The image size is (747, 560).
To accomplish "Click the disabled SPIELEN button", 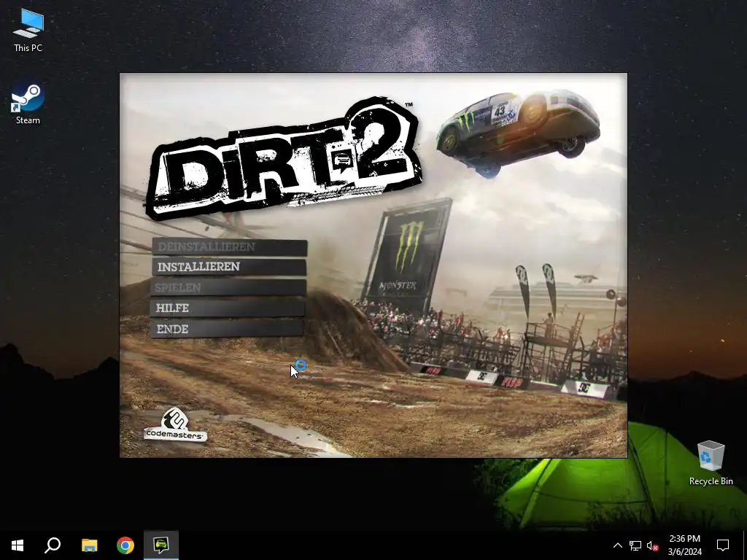I will [228, 287].
